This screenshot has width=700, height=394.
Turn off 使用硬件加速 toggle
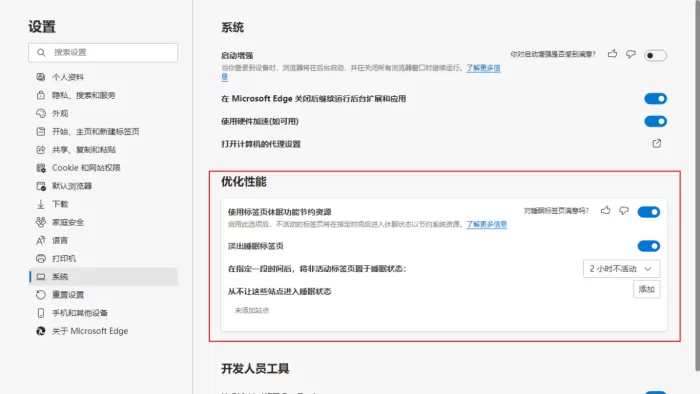(655, 121)
